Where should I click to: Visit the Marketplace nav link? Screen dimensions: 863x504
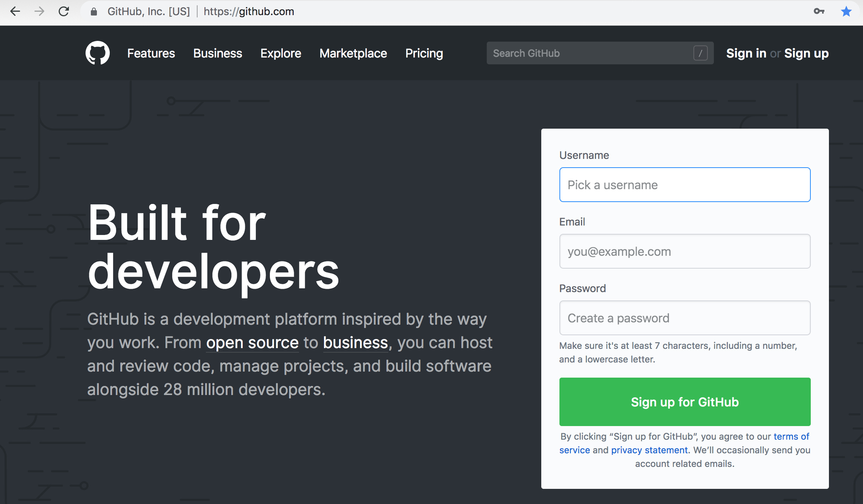353,53
